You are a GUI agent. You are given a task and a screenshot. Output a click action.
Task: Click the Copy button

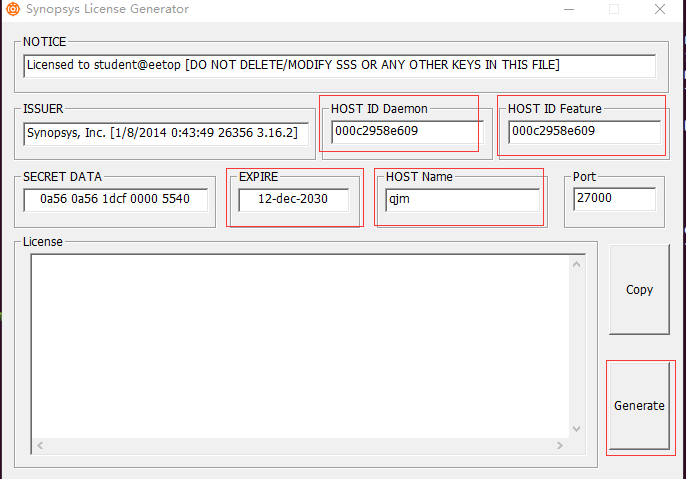[x=639, y=290]
